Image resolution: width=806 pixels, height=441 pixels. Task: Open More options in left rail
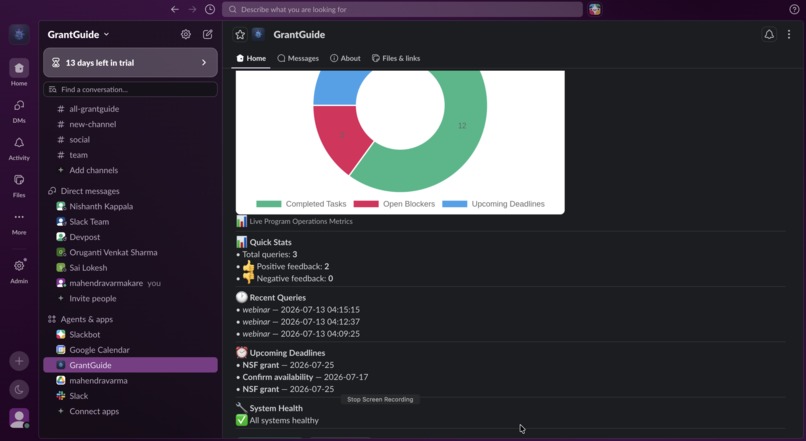pyautogui.click(x=19, y=222)
